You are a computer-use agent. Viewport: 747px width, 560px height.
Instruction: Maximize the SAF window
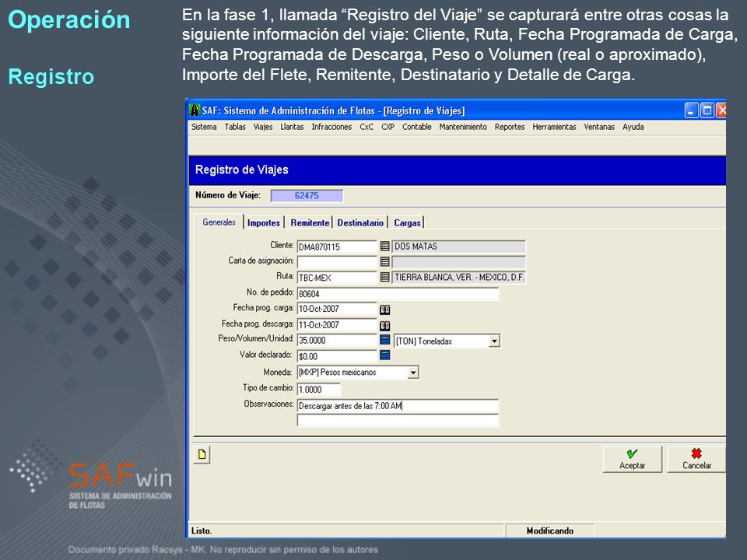click(x=707, y=110)
